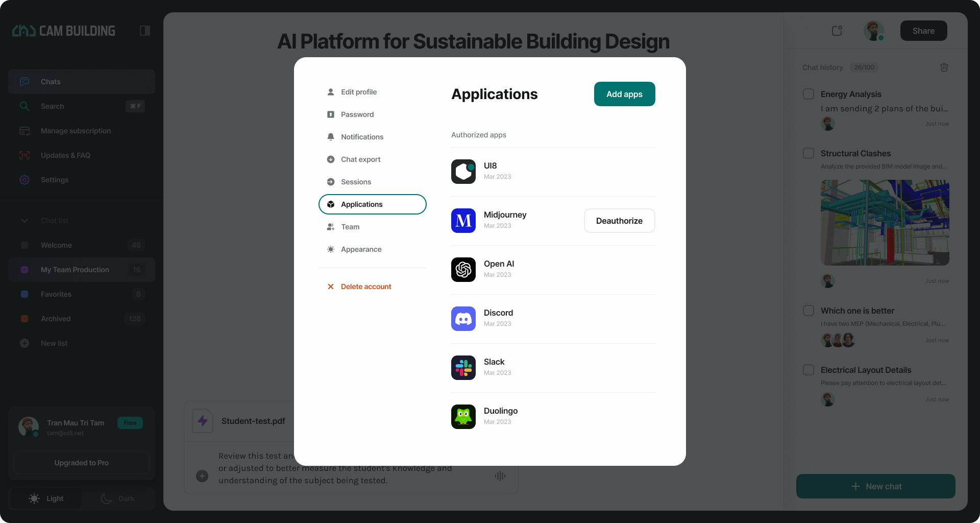Screen dimensions: 980x523
Task: Open Team settings
Action: tap(373, 227)
